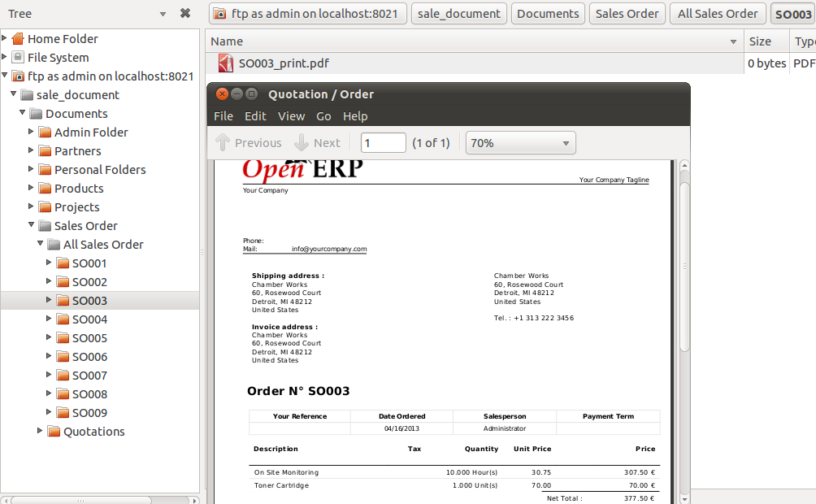Click the sale_document path button
The width and height of the screenshot is (816, 504).
click(x=459, y=14)
